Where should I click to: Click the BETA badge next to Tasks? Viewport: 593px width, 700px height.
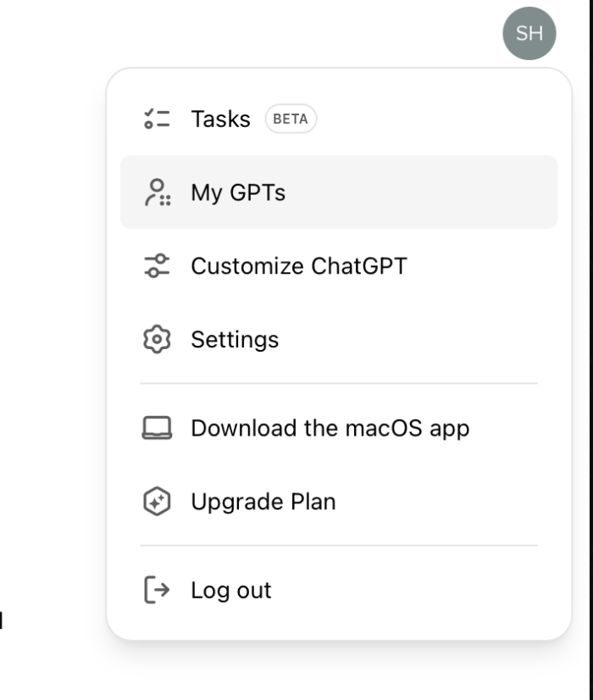click(x=291, y=118)
